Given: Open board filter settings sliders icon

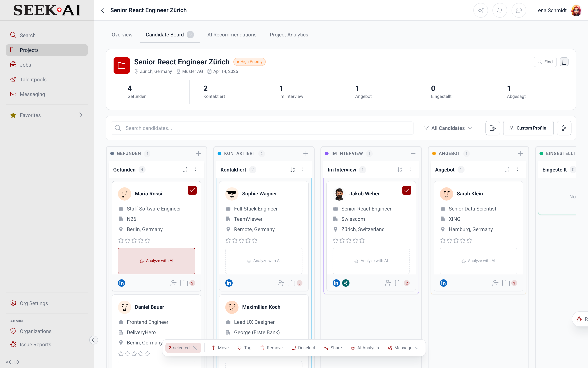Looking at the screenshot, I should tap(564, 128).
